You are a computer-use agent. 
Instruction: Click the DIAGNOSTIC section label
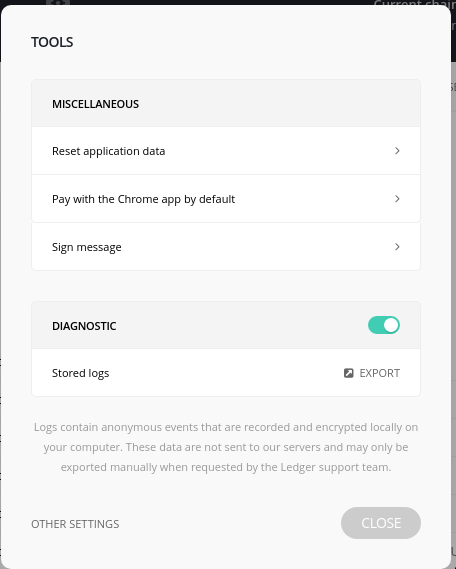click(x=84, y=326)
